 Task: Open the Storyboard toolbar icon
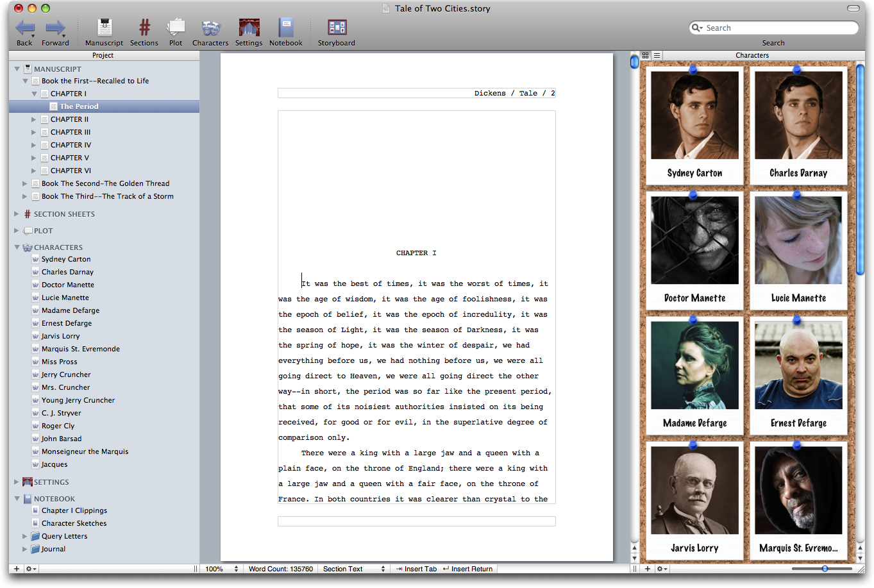coord(337,28)
